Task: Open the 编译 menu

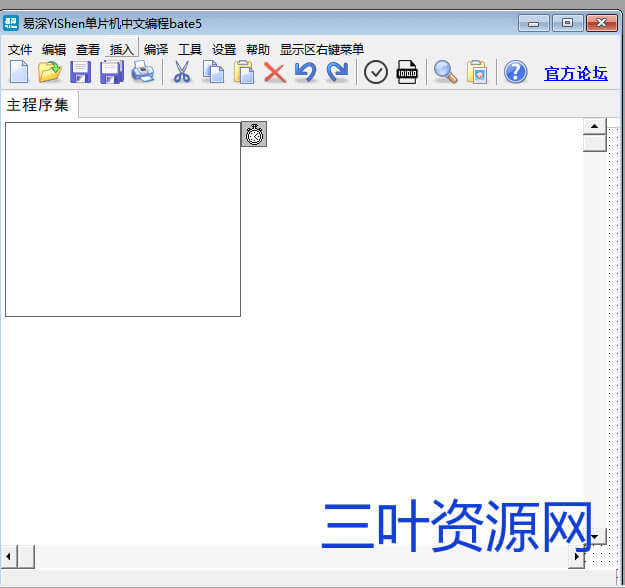Action: coord(156,49)
